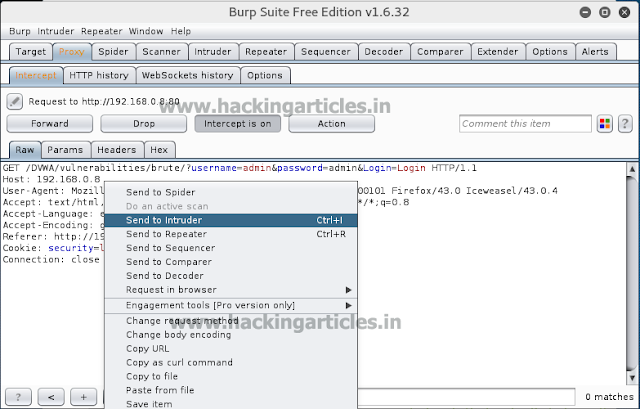Choose Send to Spider from context menu
This screenshot has width=640, height=409.
(231, 192)
